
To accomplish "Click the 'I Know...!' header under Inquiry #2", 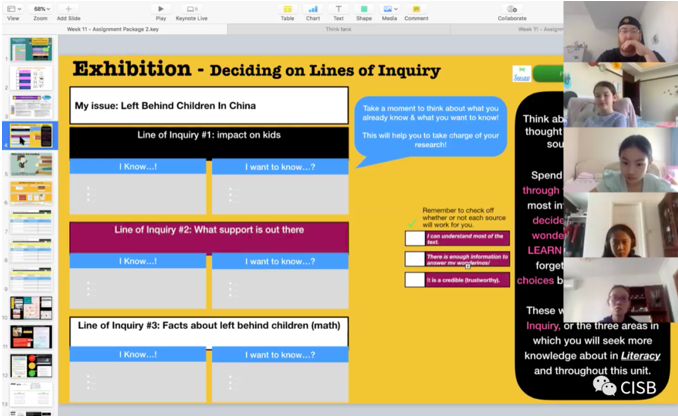I will click(138, 261).
